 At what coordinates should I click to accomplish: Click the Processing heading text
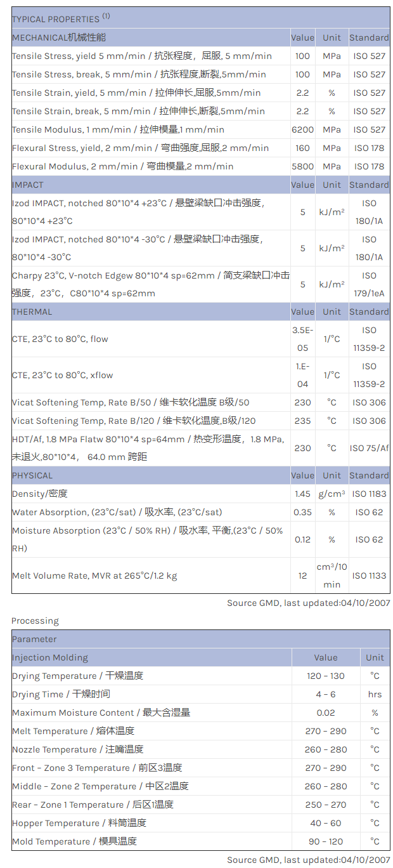click(x=35, y=621)
